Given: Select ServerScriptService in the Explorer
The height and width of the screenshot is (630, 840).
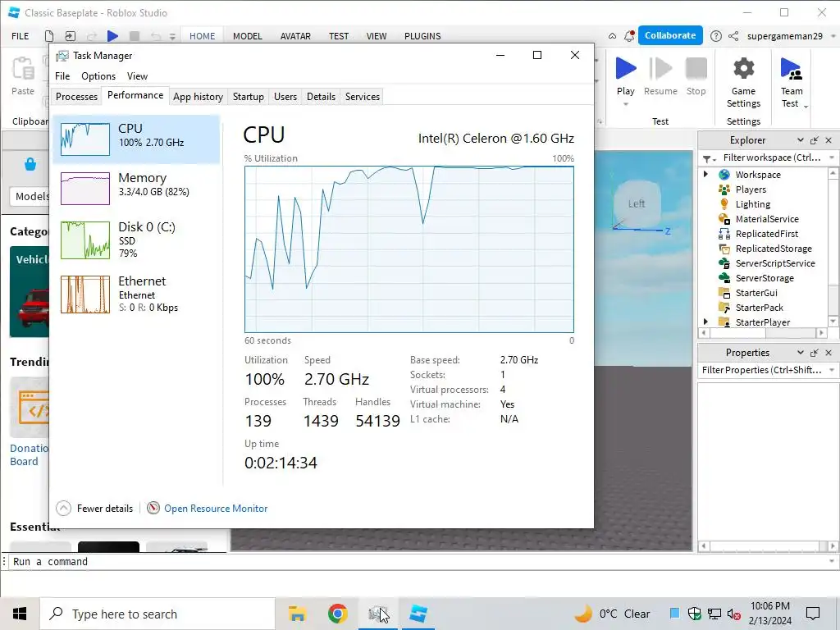Looking at the screenshot, I should [774, 263].
